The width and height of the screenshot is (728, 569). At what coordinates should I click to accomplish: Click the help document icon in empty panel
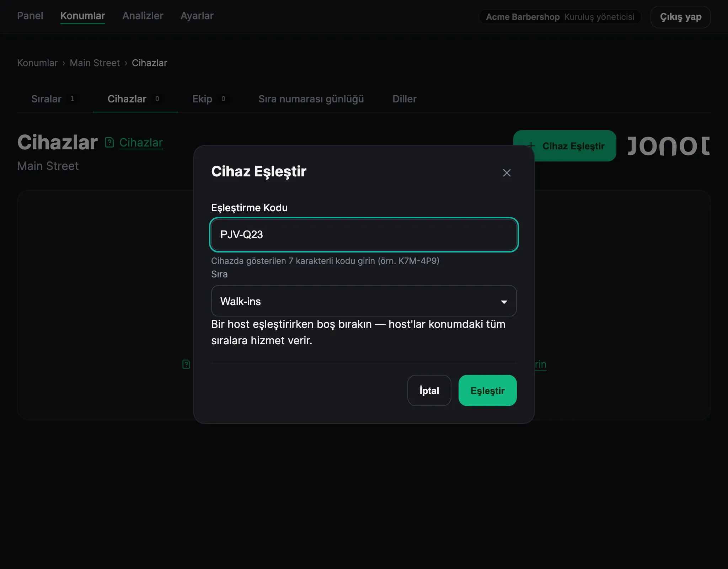[186, 364]
